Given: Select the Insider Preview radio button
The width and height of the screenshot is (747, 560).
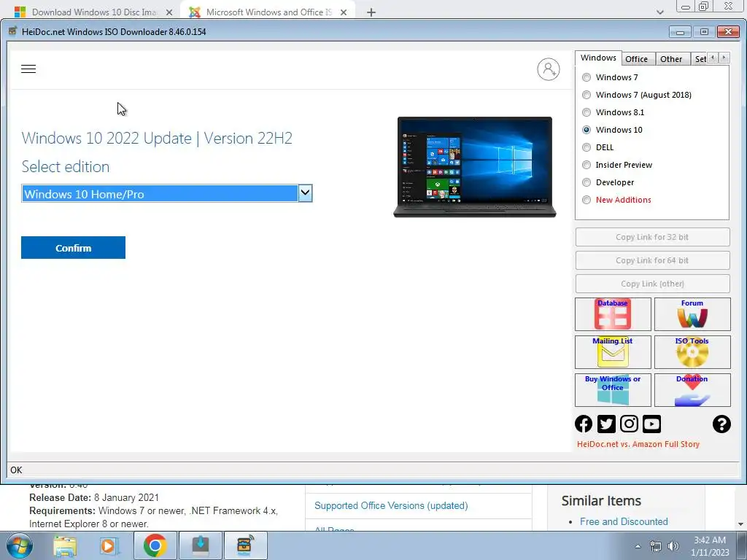Looking at the screenshot, I should tap(587, 165).
